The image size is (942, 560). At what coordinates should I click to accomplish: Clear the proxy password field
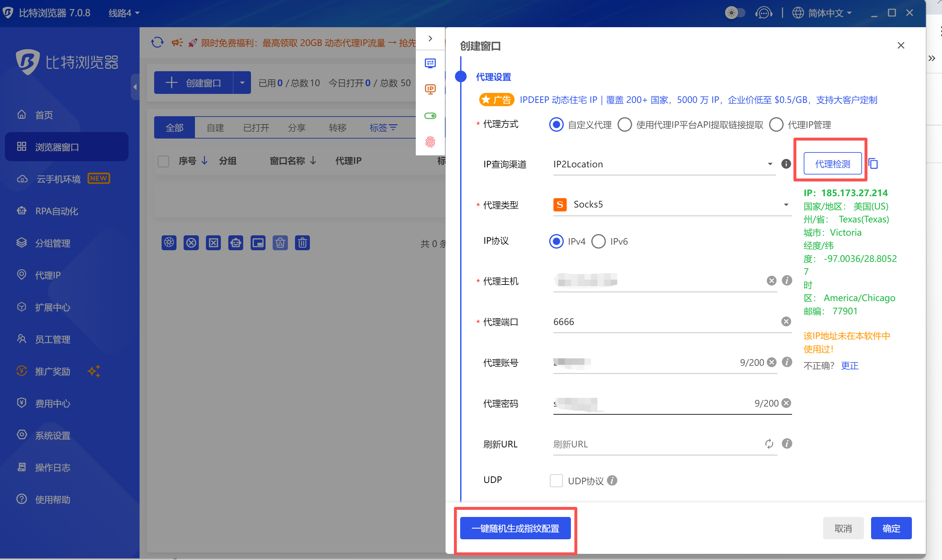click(x=786, y=403)
